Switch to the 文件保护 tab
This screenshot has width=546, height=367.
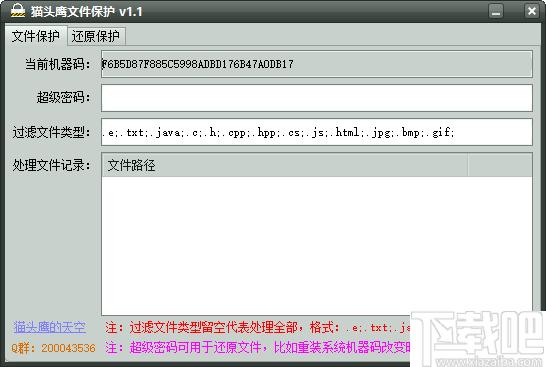(x=36, y=36)
